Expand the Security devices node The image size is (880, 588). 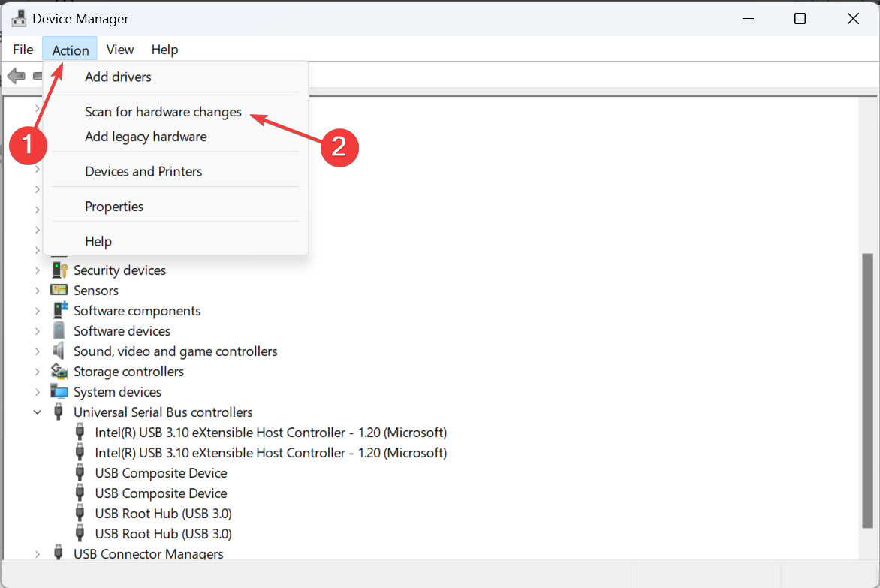pyautogui.click(x=37, y=270)
